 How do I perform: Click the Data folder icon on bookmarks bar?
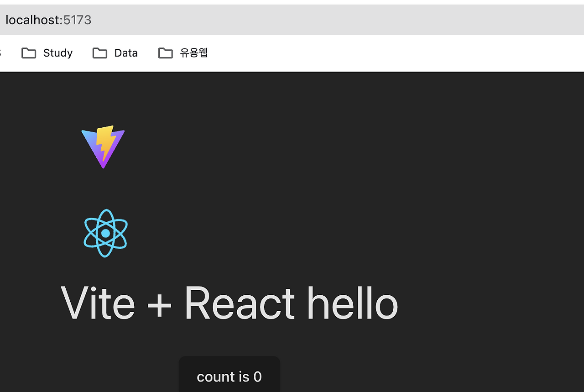99,53
